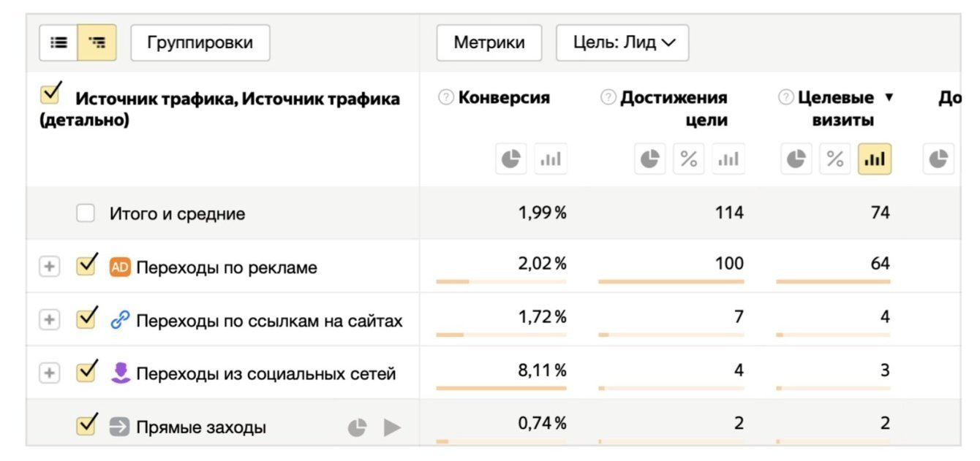Click bar chart icon under Конверсия
Image resolution: width=980 pixels, height=461 pixels.
tap(551, 159)
